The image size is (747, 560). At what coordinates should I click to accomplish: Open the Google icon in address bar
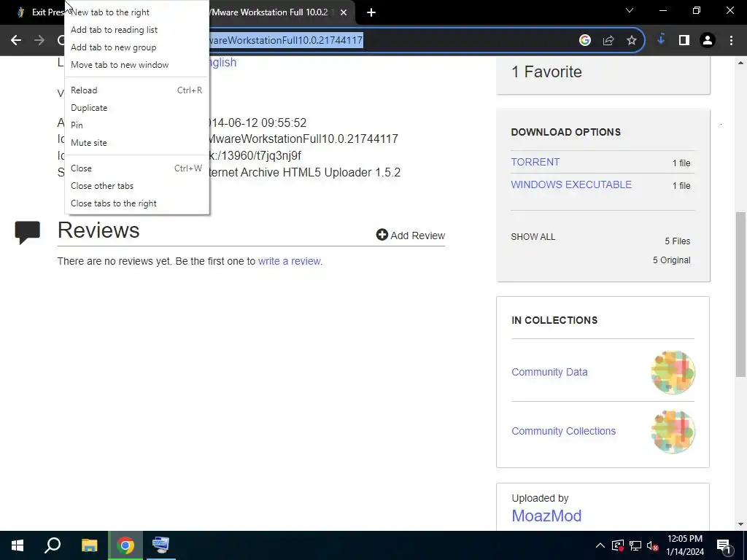[585, 41]
